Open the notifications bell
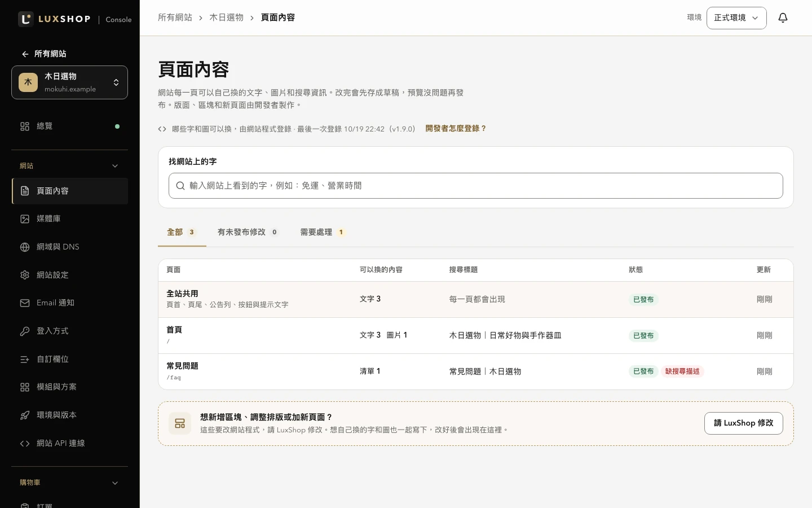Viewport: 812px width, 508px height. point(783,18)
